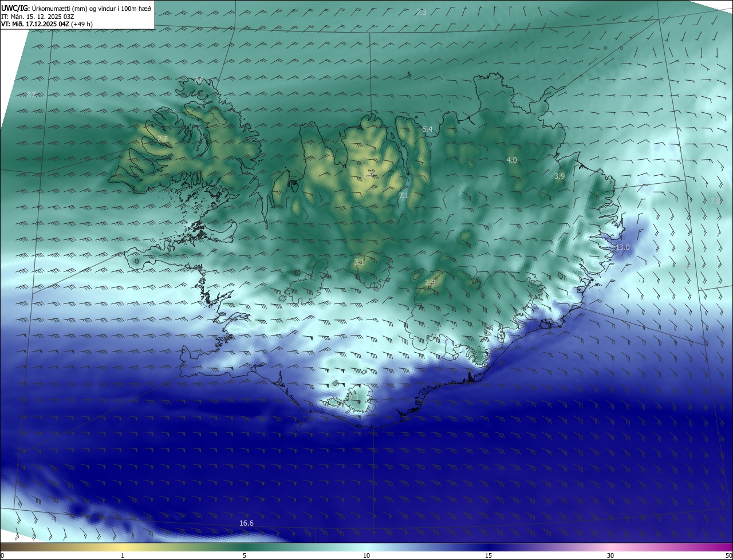The width and height of the screenshot is (733, 560).
Task: Select the 30 tick on color scale
Action: click(610, 555)
